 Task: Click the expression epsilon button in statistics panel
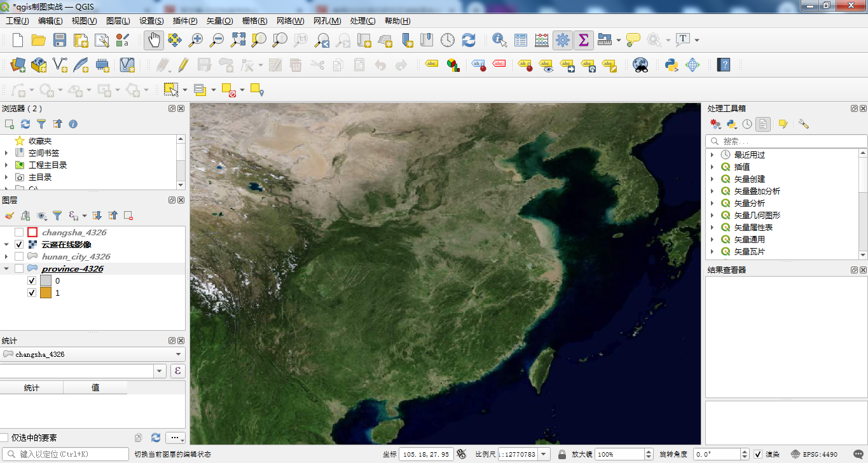pyautogui.click(x=178, y=371)
